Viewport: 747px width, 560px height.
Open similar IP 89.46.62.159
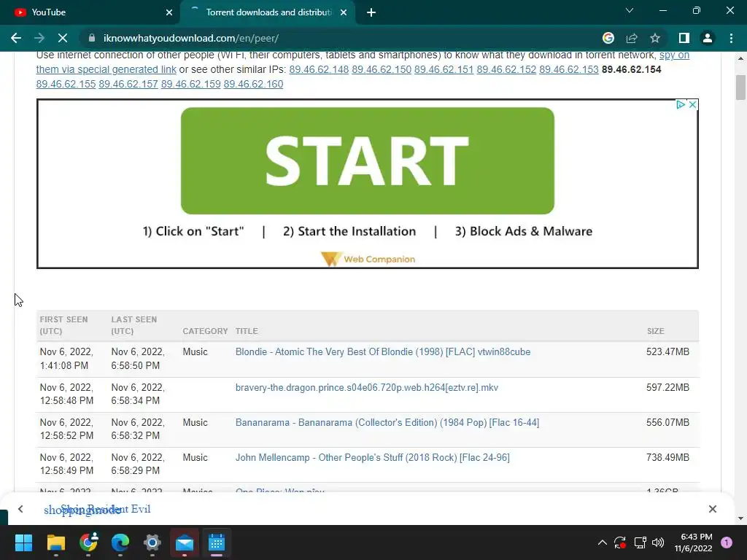click(190, 85)
